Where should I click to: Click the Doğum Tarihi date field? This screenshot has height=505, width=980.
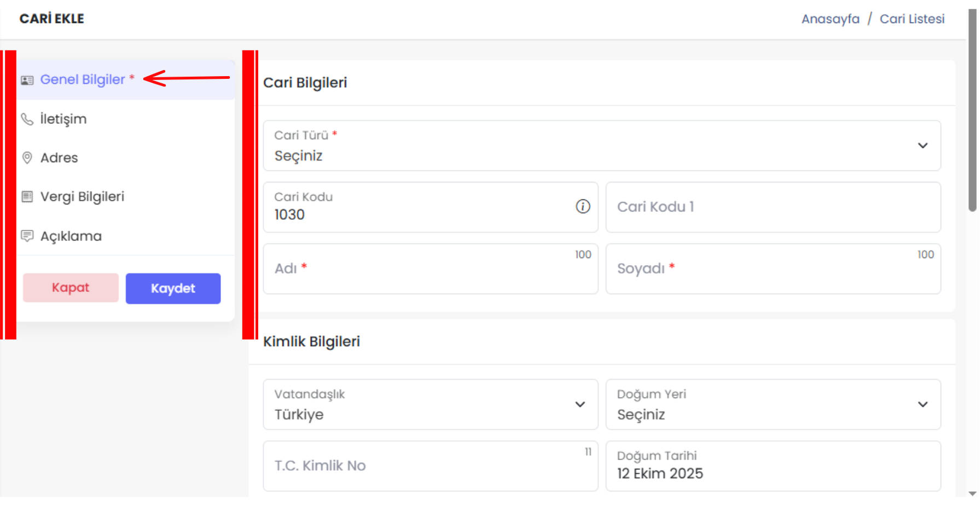click(773, 466)
